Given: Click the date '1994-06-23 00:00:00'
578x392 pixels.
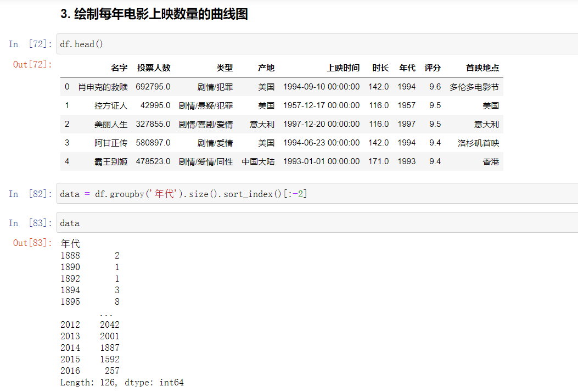Looking at the screenshot, I should [322, 143].
